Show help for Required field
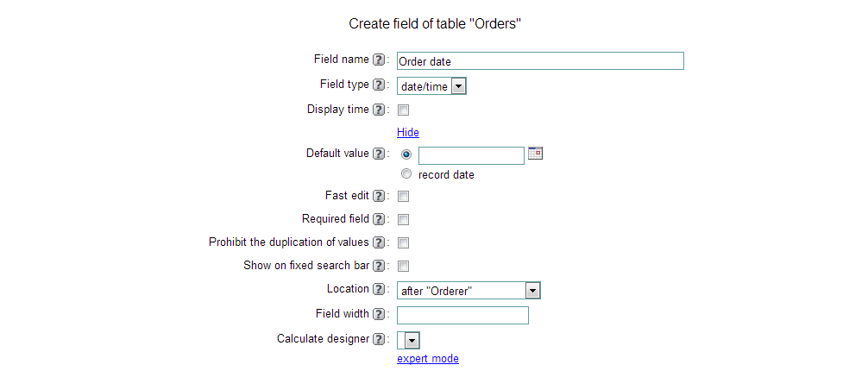The height and width of the screenshot is (371, 868). click(379, 219)
